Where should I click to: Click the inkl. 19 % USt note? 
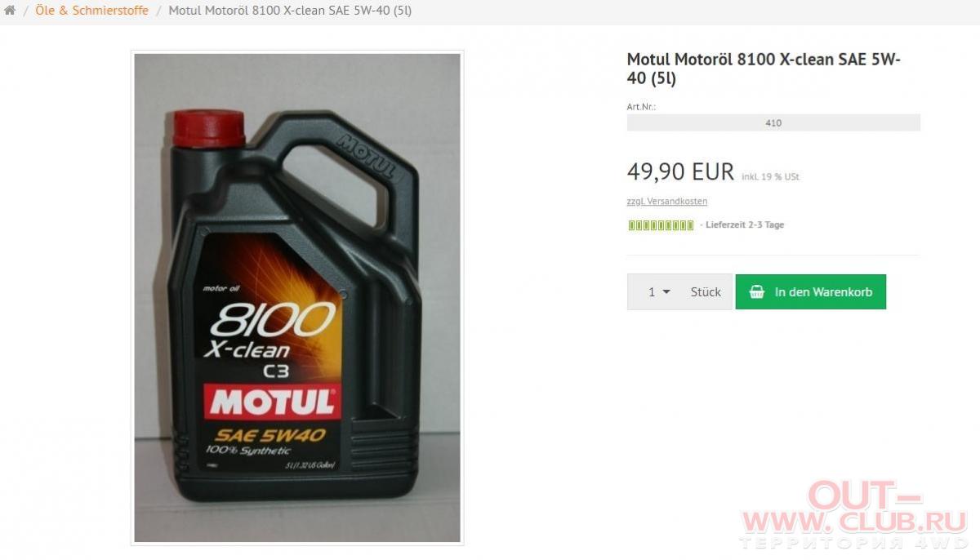pos(770,176)
